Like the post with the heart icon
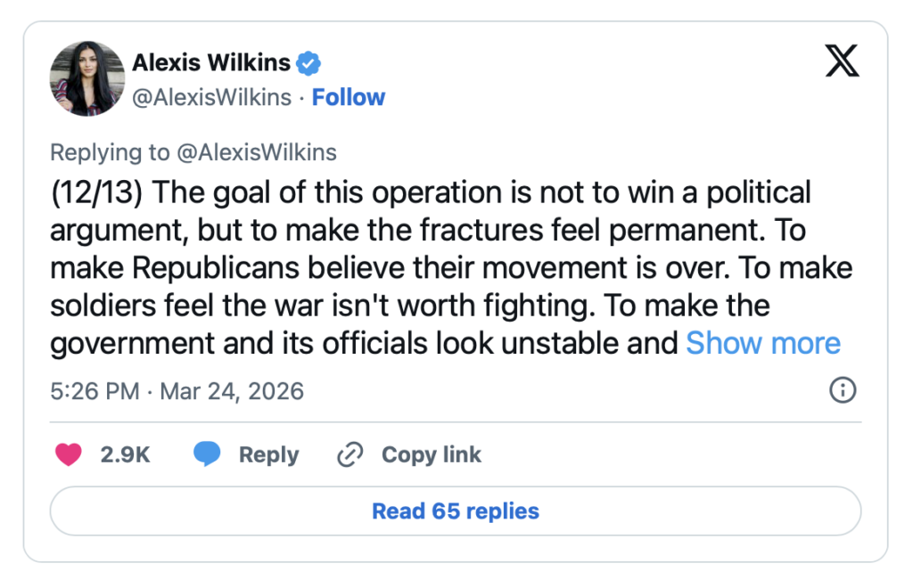The image size is (913, 588). point(69,454)
